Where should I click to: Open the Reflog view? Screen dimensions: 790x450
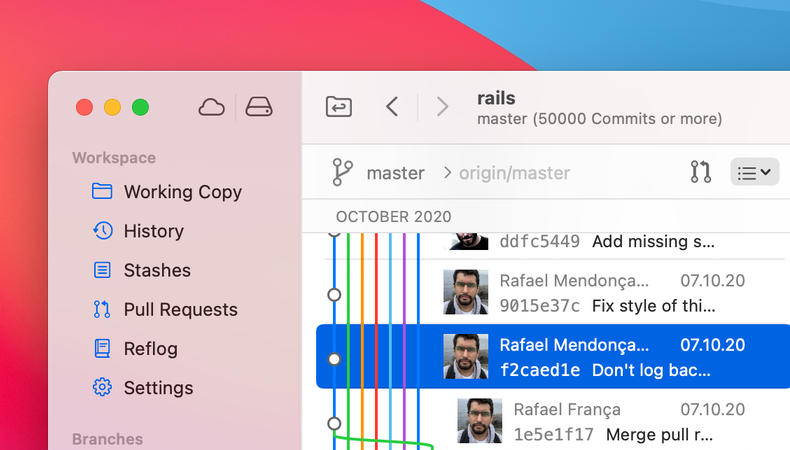click(150, 349)
